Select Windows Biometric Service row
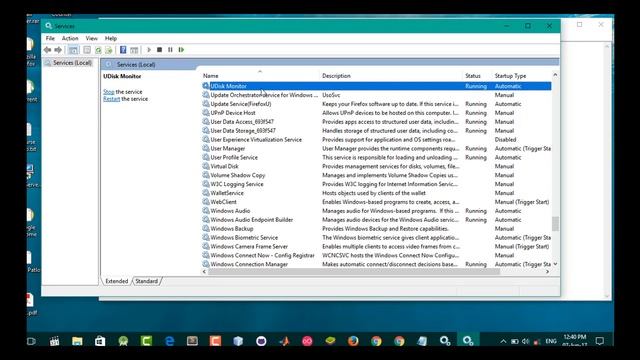The height and width of the screenshot is (360, 640). [x=376, y=238]
